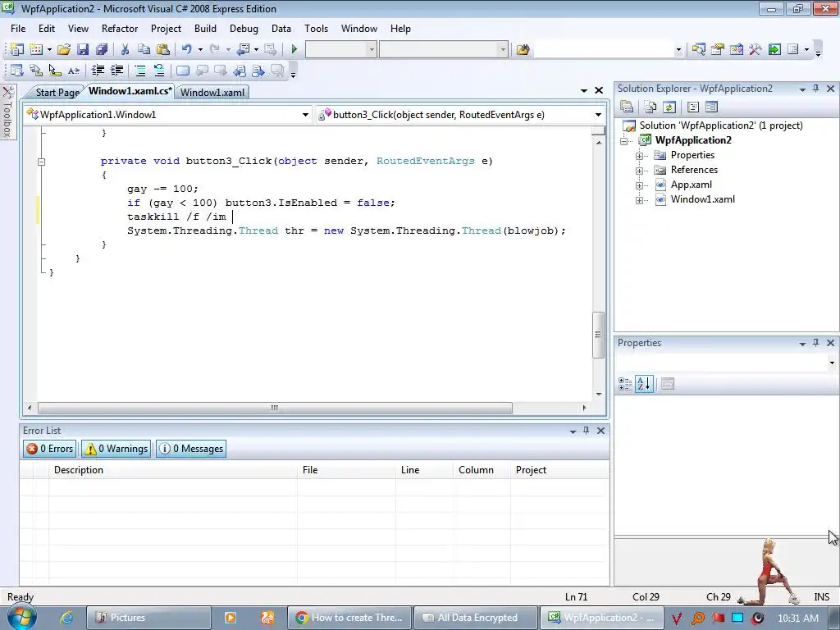This screenshot has height=630, width=840.
Task: Collapse the WpfApplication2 project node
Action: point(623,141)
